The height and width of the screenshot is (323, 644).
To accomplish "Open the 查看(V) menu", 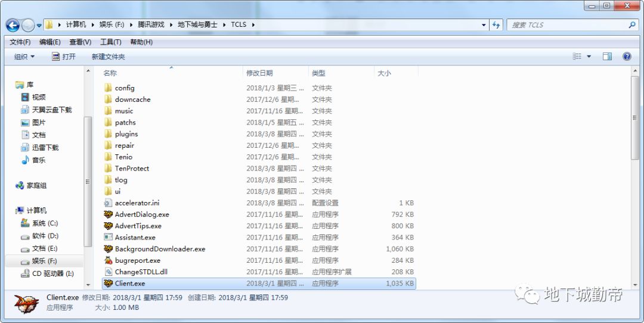I will pyautogui.click(x=80, y=42).
